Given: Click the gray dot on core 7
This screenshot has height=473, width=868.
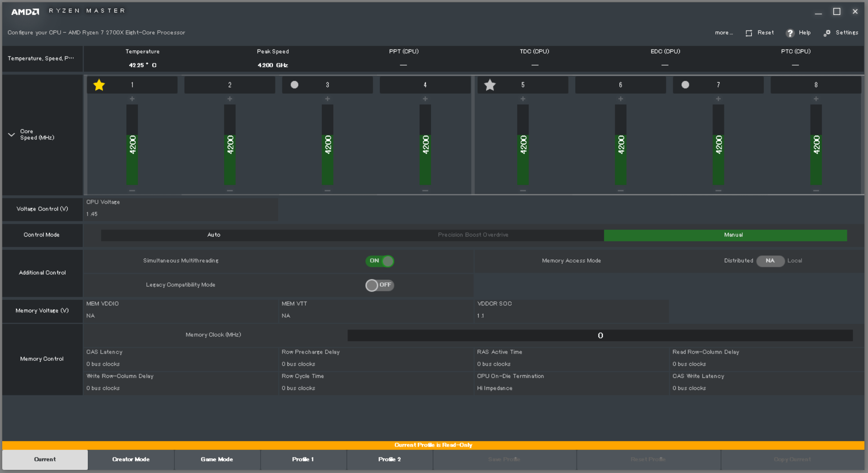Looking at the screenshot, I should pos(685,85).
